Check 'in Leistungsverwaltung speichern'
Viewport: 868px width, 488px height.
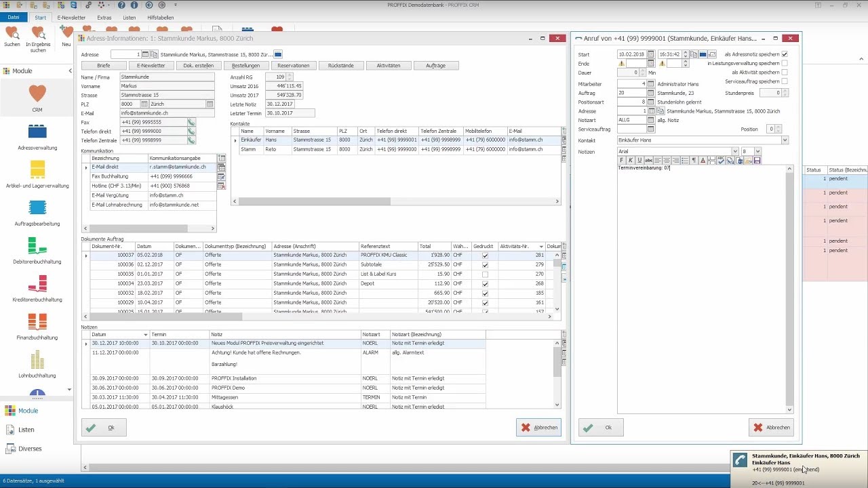pos(785,64)
